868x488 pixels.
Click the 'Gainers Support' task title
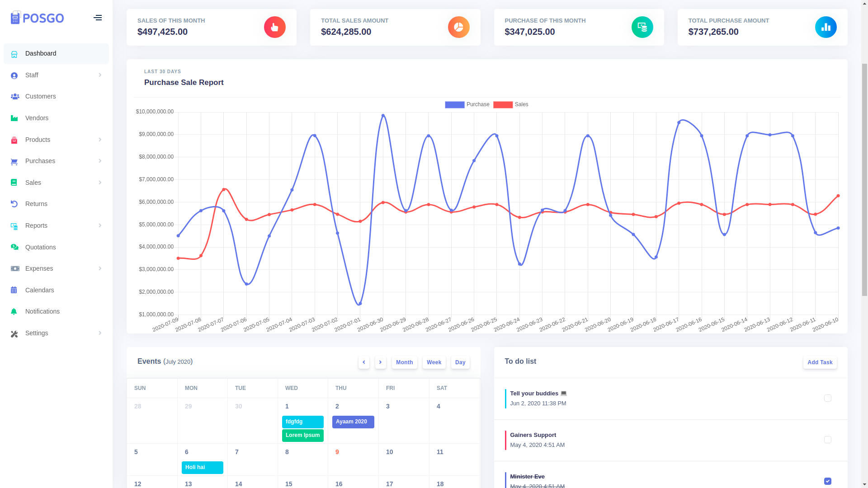533,435
